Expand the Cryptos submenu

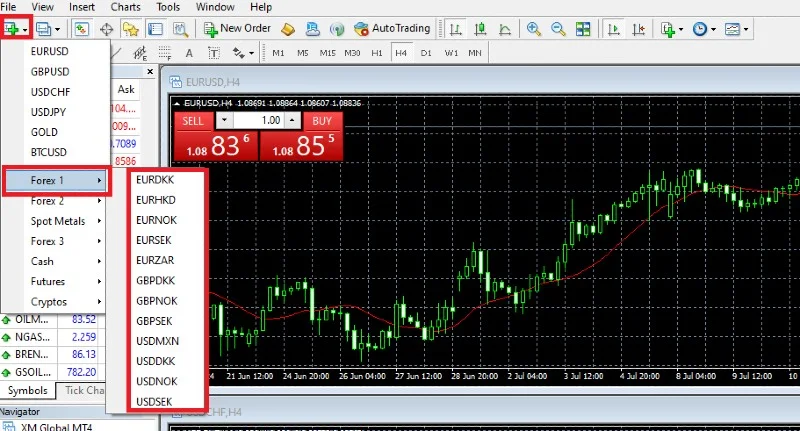click(x=55, y=301)
